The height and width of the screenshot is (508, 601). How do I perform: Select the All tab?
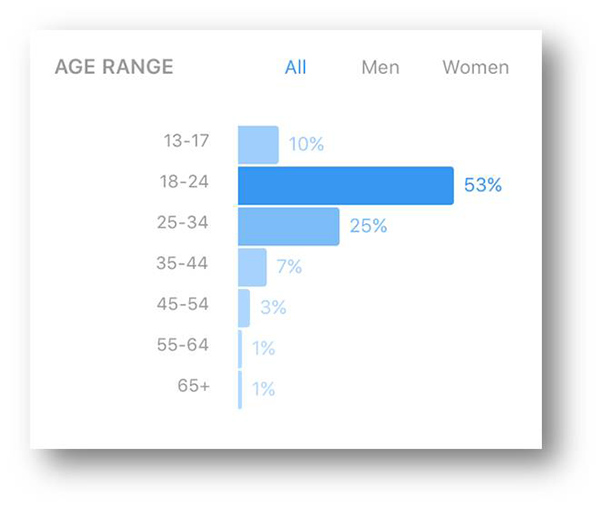[x=296, y=67]
